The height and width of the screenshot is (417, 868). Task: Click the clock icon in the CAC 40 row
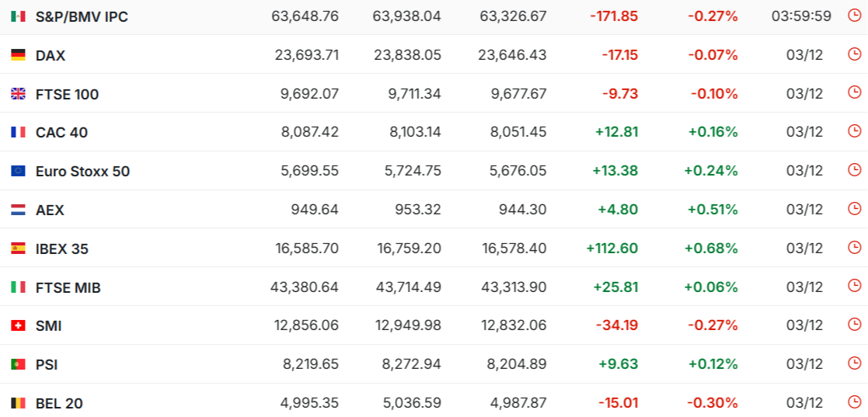tap(854, 131)
